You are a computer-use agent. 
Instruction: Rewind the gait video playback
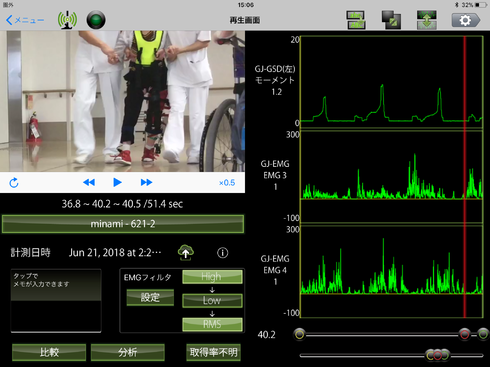click(x=89, y=182)
